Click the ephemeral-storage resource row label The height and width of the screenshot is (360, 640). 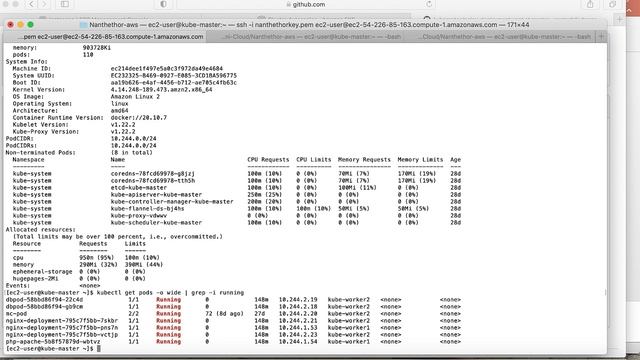click(x=42, y=271)
